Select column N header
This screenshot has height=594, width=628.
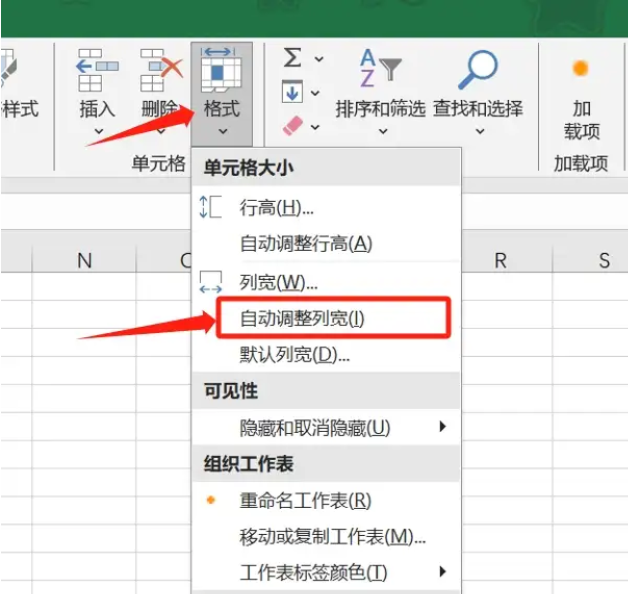84,261
